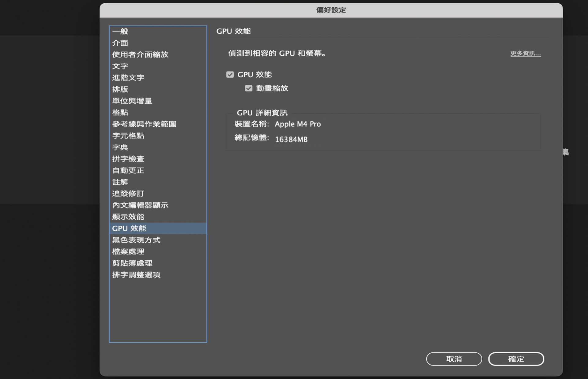
Task: Open the 使用者介面縮放 settings
Action: (x=140, y=54)
